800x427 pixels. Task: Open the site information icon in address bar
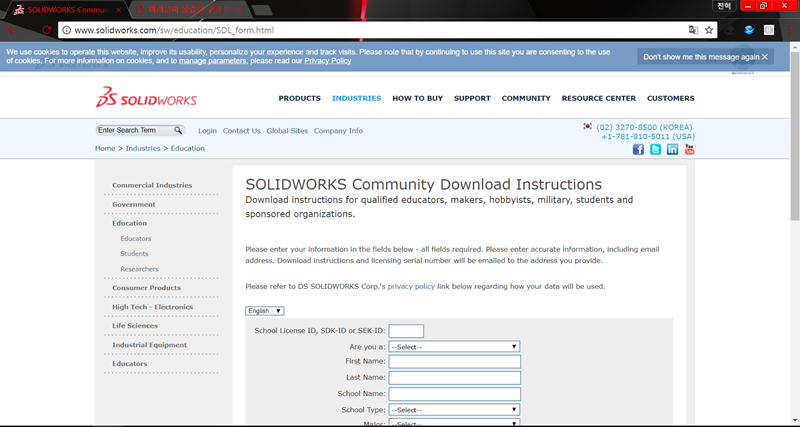(x=67, y=30)
